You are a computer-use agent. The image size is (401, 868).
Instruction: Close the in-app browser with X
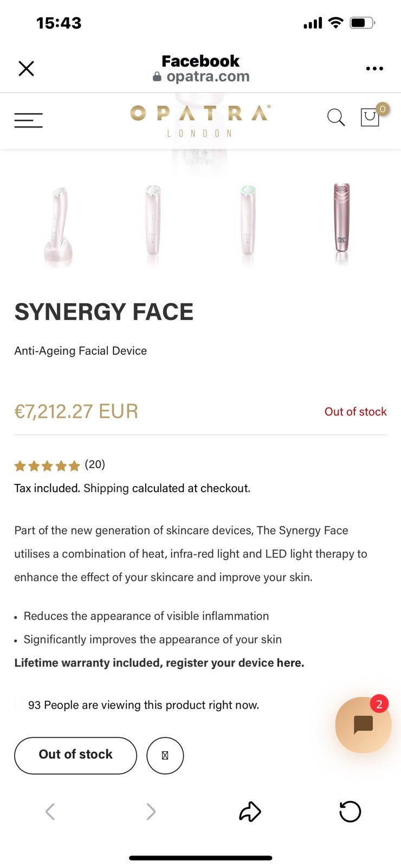click(x=26, y=68)
